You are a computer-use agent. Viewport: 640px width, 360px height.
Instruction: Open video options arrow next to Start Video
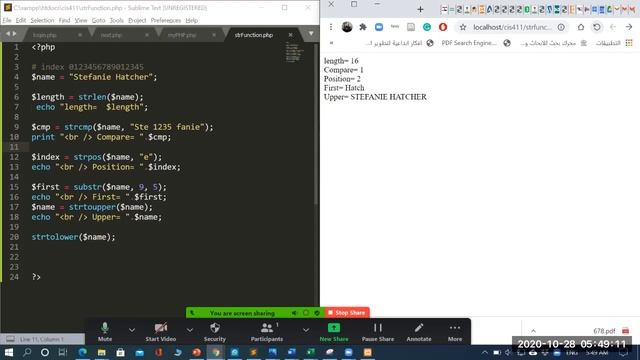[190, 330]
